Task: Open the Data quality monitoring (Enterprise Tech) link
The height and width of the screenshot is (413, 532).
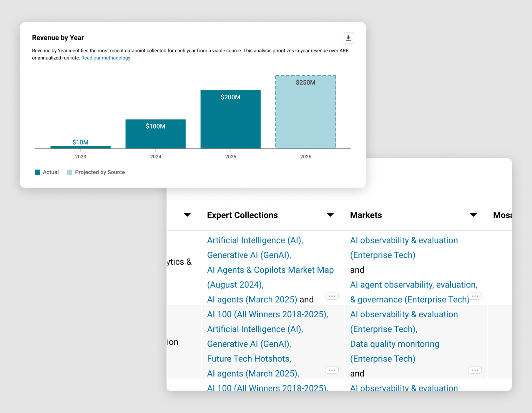Action: pyautogui.click(x=395, y=351)
